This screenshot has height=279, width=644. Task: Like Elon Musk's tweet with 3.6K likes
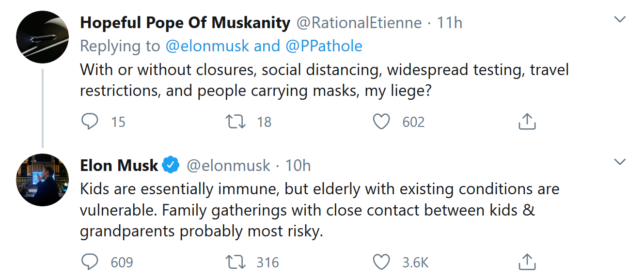tap(381, 262)
